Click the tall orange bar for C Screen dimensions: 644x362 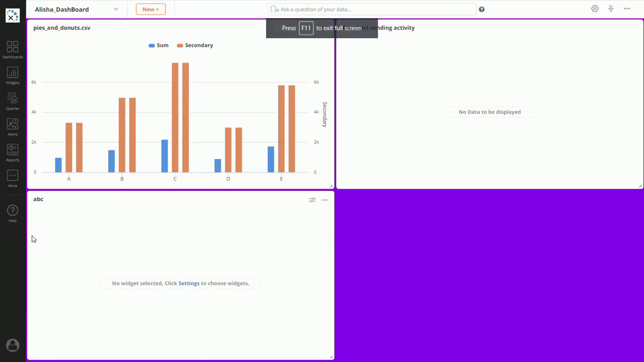(175, 117)
